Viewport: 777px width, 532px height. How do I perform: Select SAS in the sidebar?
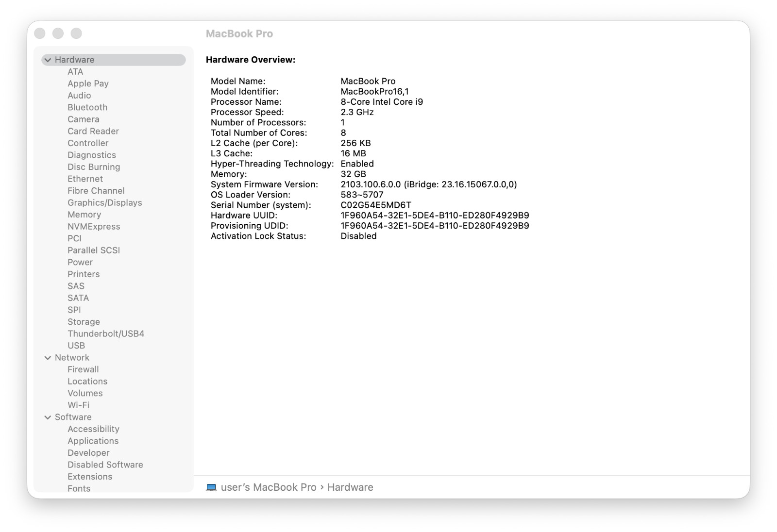pos(76,286)
